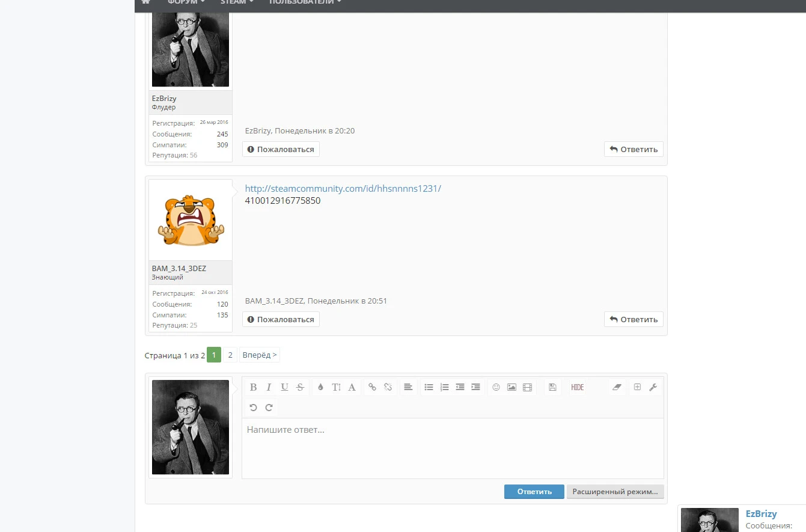Click the Знающий user title

tap(168, 278)
